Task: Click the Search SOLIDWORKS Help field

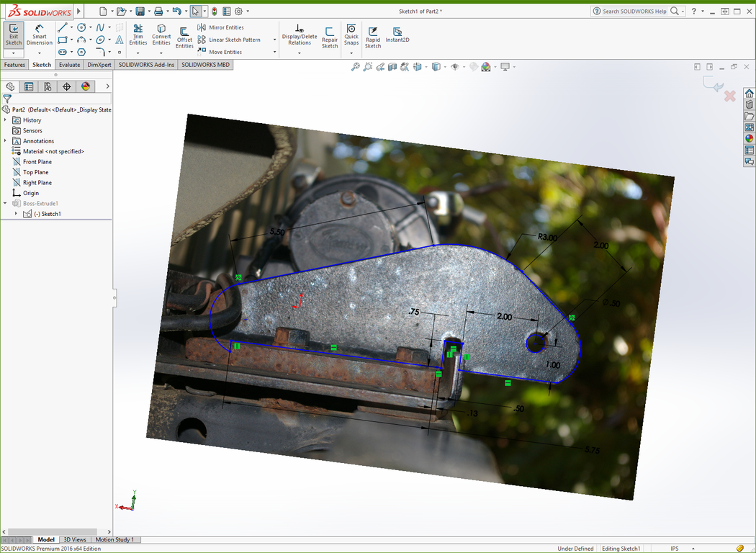Action: [634, 12]
